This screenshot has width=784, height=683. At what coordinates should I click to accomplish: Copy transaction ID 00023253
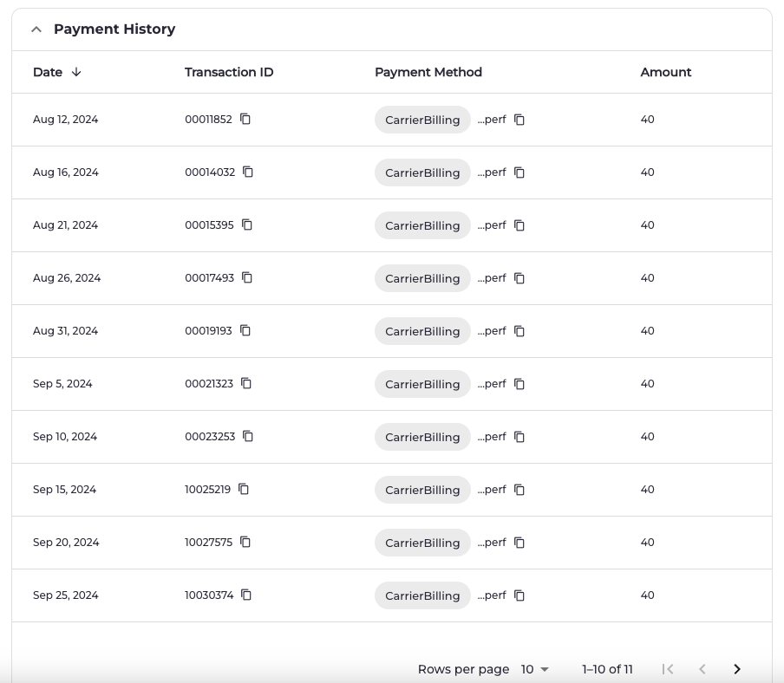pyautogui.click(x=248, y=436)
